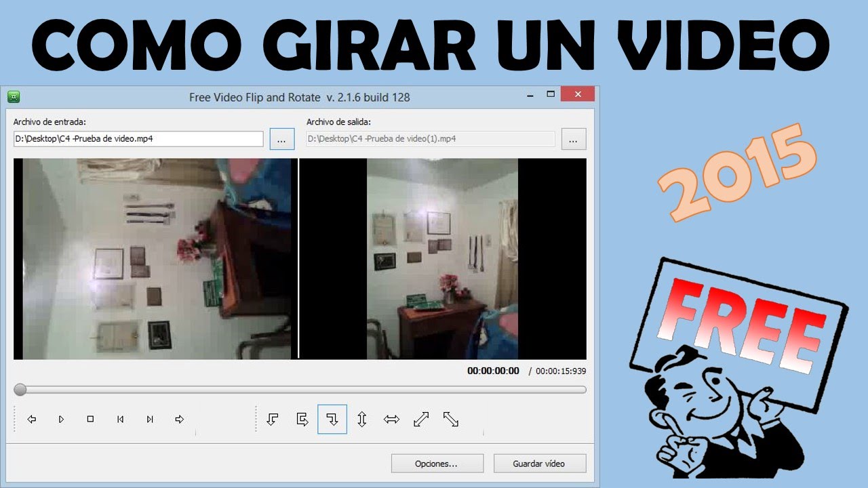The image size is (868, 488).
Task: Click the Archivo de entrada path field
Action: [x=138, y=139]
